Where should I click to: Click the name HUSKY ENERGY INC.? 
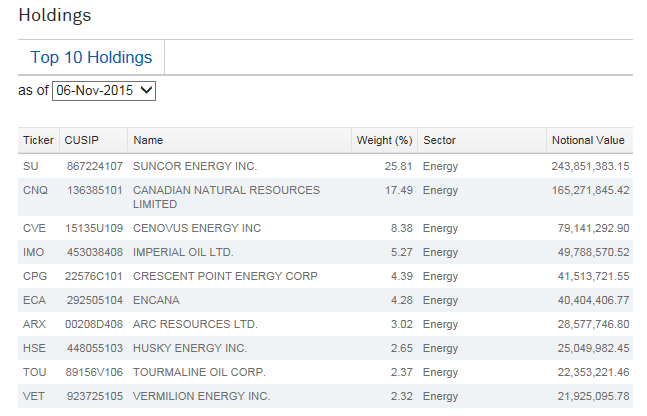tap(190, 348)
